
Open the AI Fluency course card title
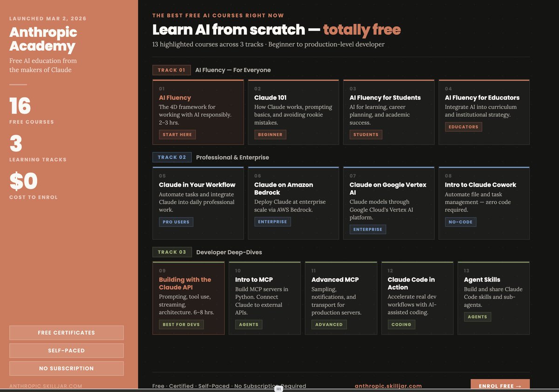pos(175,98)
